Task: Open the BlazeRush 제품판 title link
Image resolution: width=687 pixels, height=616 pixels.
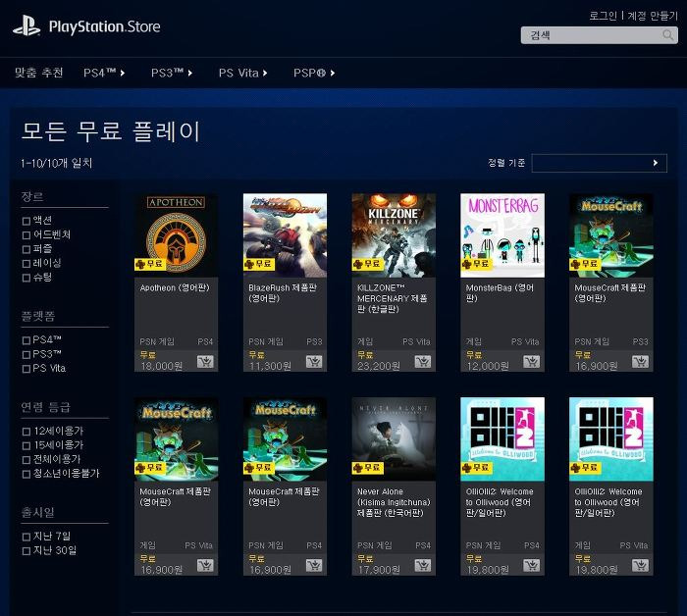Action: 283,293
